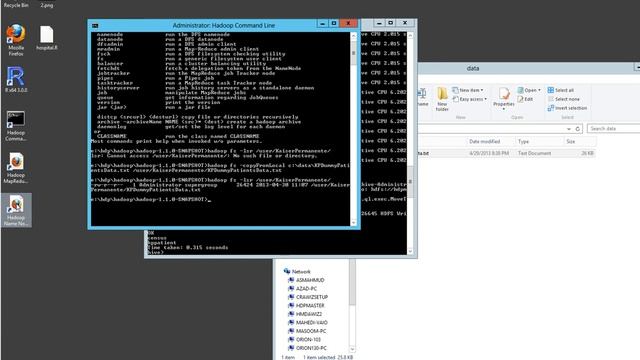The width and height of the screenshot is (640, 360).
Task: Click 'Time taken: 0.315 seconds' in Hive console
Action: coord(188,247)
